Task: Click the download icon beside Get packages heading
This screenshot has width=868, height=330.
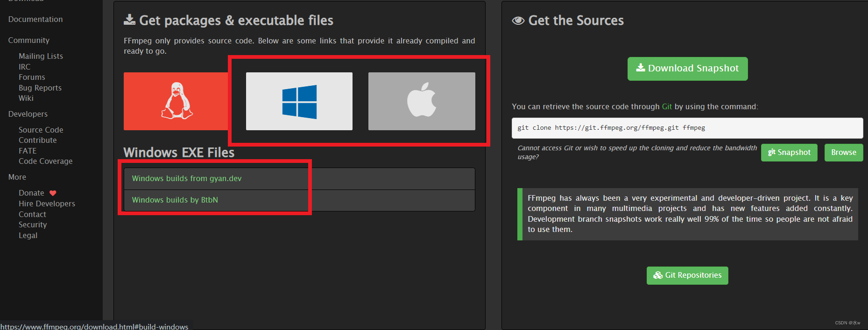Action: 129,20
